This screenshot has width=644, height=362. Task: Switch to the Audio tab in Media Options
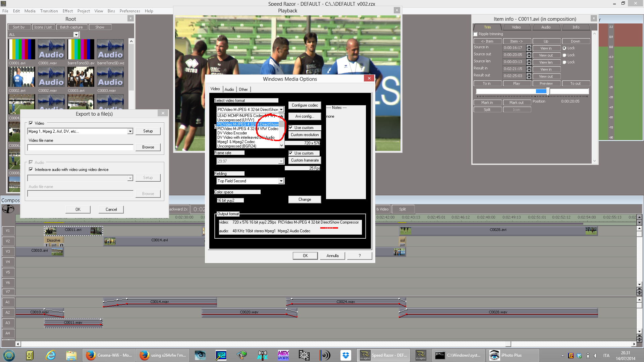coord(229,89)
